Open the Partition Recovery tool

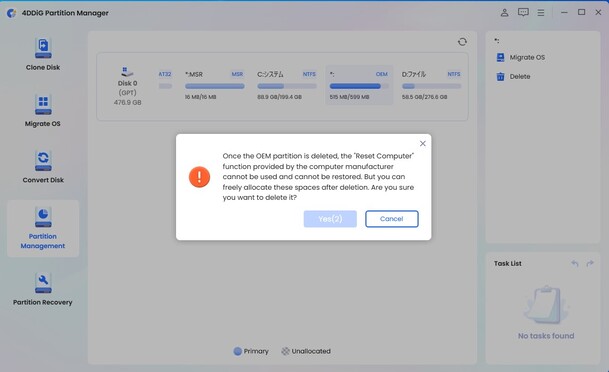tap(43, 289)
